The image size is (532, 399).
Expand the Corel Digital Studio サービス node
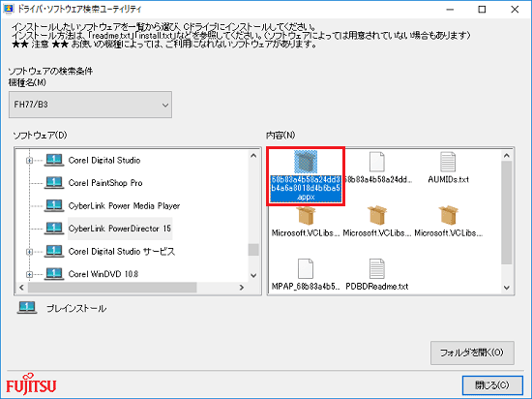pos(30,252)
